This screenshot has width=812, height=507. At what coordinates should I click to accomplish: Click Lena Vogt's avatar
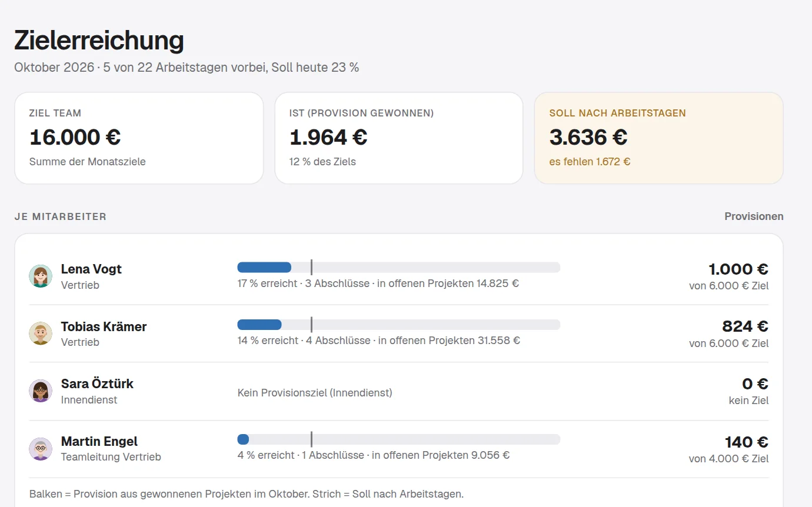pyautogui.click(x=41, y=276)
